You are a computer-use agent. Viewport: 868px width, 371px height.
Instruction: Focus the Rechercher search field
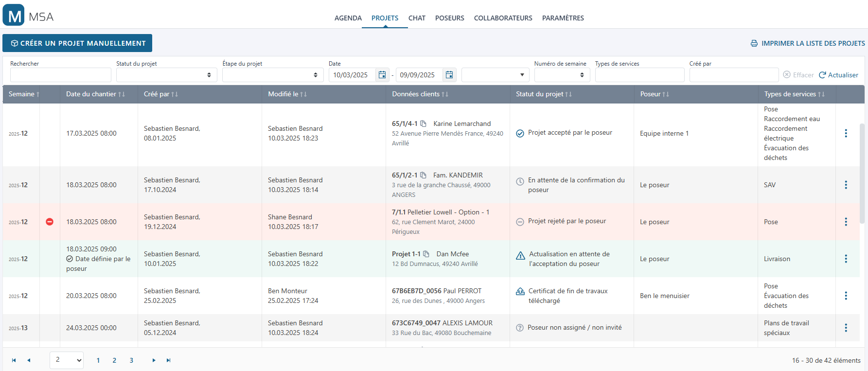(61, 75)
